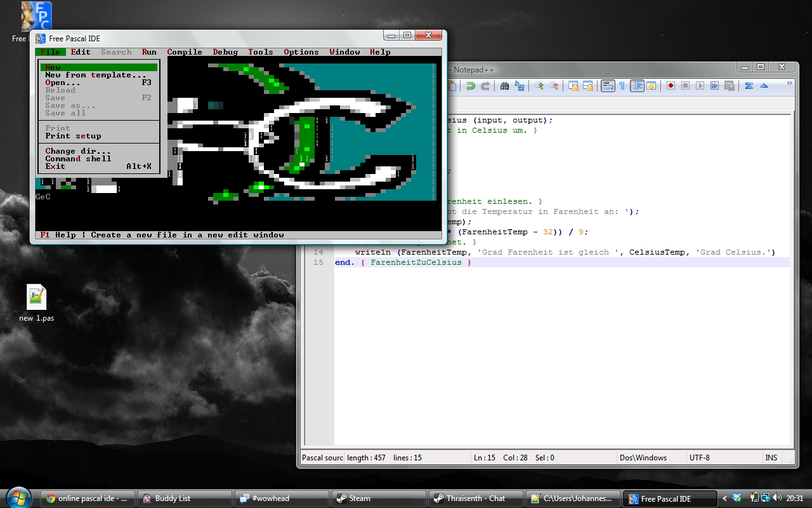The width and height of the screenshot is (812, 508).
Task: Click the Undo icon in Notepad++ toolbar
Action: point(470,86)
